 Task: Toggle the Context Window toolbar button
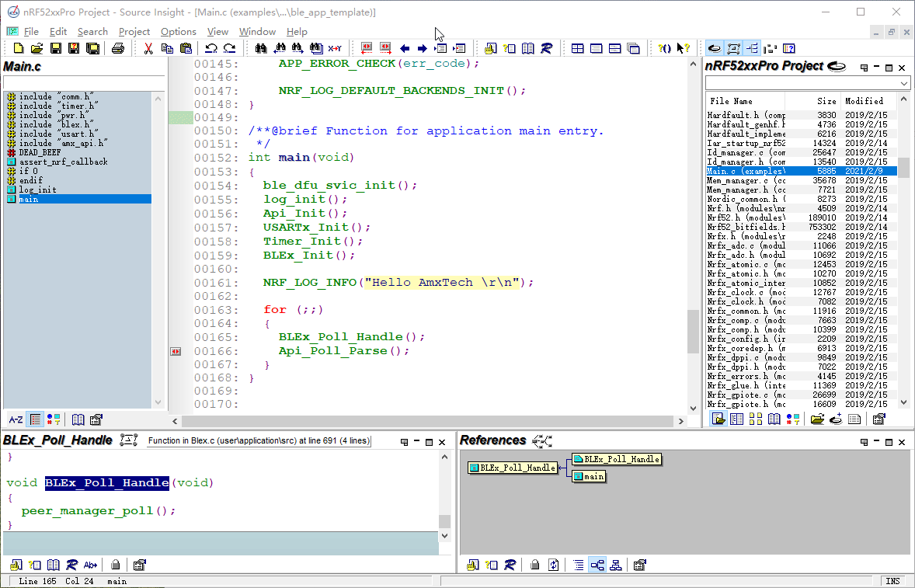click(x=733, y=48)
